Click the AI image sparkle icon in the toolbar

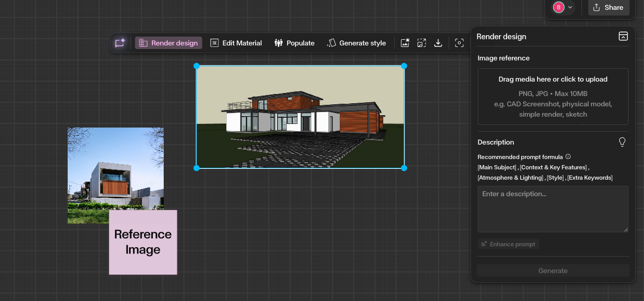405,43
